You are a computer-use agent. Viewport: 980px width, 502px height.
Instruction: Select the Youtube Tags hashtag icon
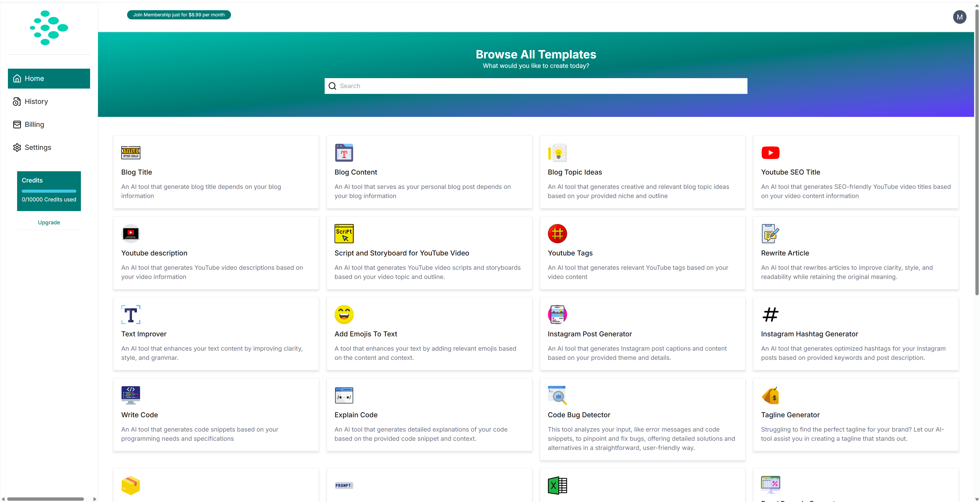point(557,234)
